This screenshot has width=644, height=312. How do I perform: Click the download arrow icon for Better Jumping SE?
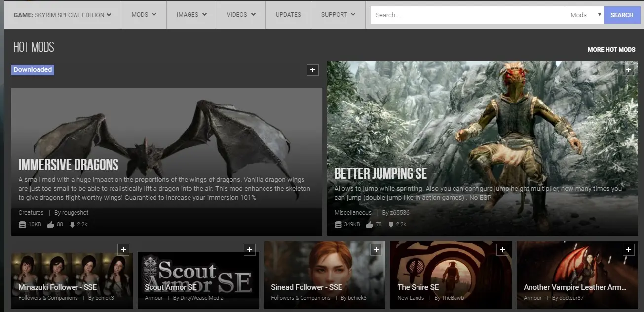click(391, 225)
